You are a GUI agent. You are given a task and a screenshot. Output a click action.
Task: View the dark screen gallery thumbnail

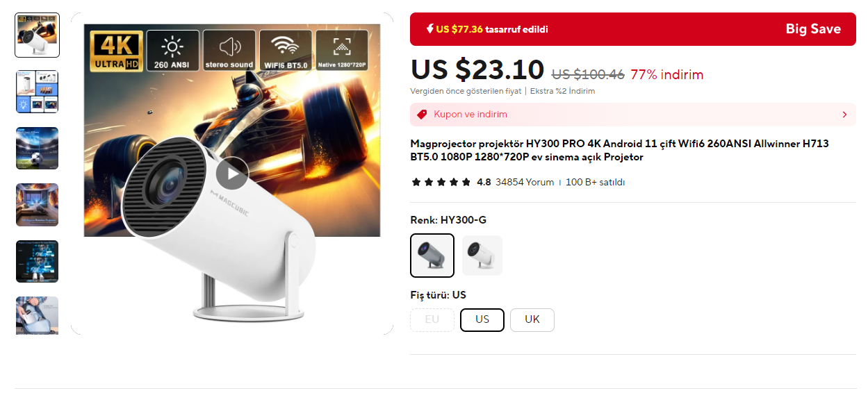38,262
